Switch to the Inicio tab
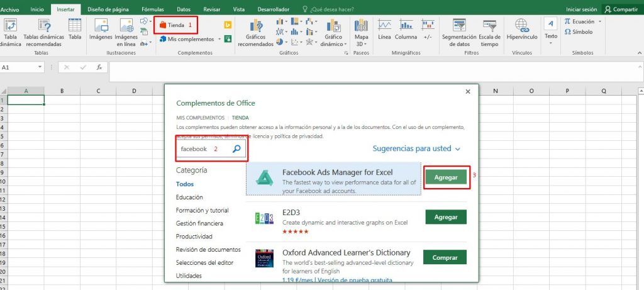 [37, 9]
